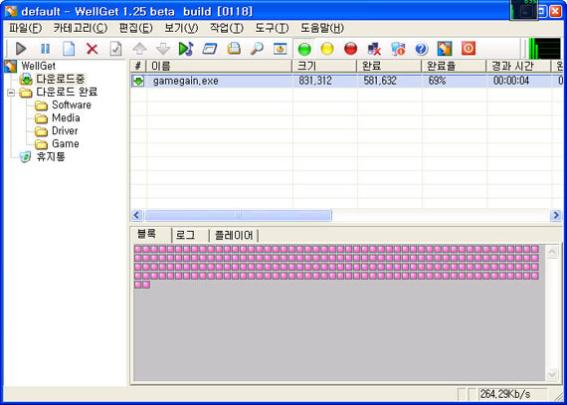Open the 도움말(H) menu

(x=322, y=28)
